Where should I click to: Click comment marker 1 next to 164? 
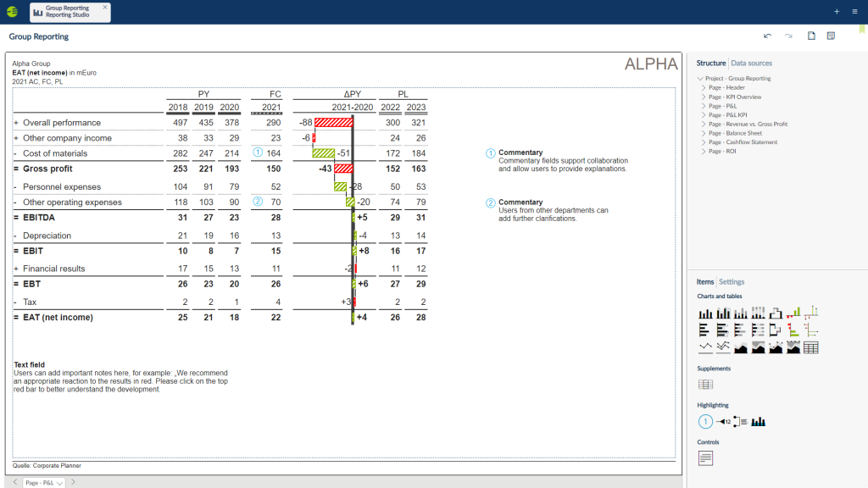point(258,153)
